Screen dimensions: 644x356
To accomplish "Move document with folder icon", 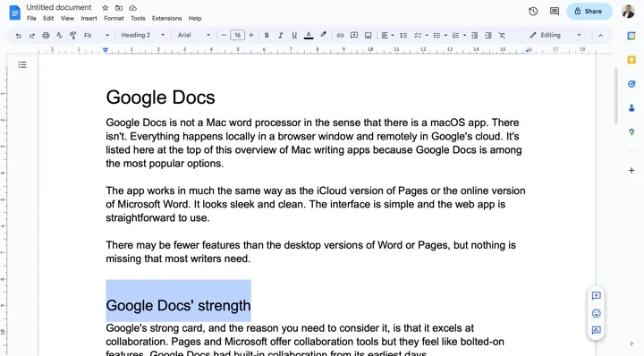I will pos(119,8).
